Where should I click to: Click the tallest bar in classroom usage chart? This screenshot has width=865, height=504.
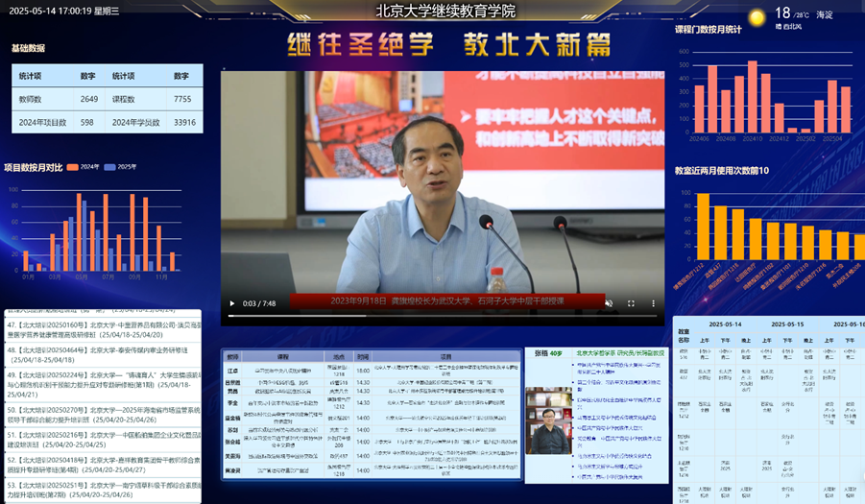[703, 227]
